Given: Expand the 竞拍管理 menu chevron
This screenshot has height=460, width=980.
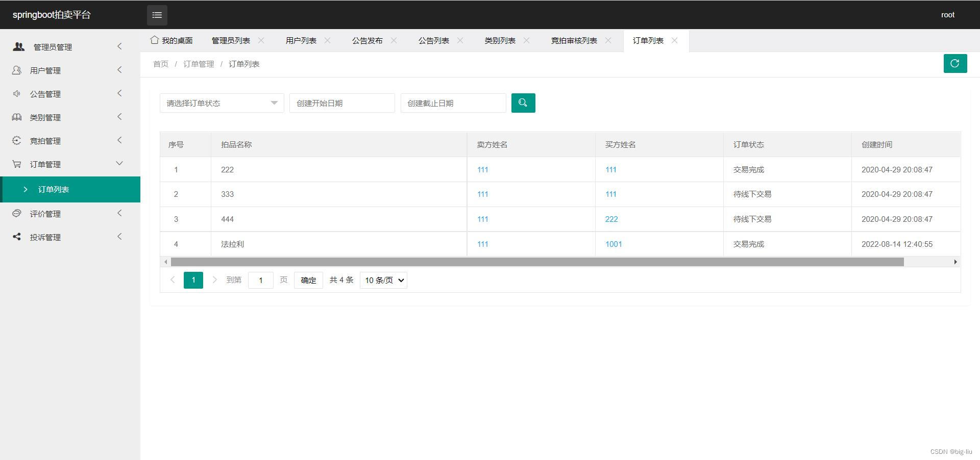Looking at the screenshot, I should (x=119, y=140).
